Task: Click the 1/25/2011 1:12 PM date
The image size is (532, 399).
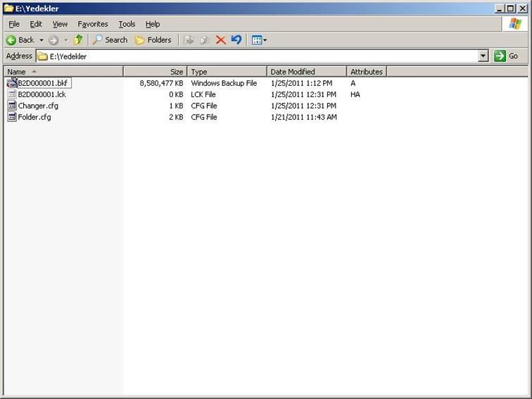Action: [x=302, y=83]
